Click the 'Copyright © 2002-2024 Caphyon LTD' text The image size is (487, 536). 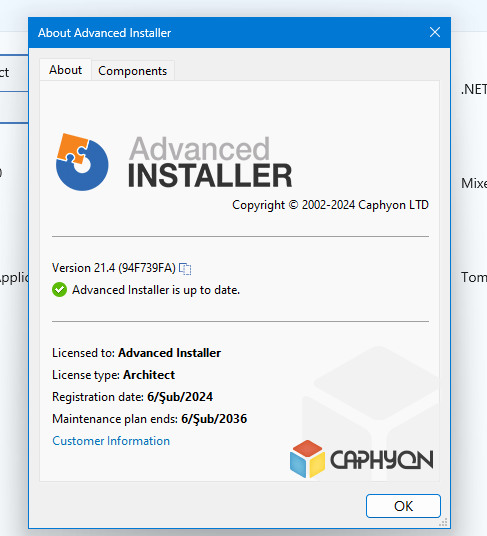click(330, 205)
